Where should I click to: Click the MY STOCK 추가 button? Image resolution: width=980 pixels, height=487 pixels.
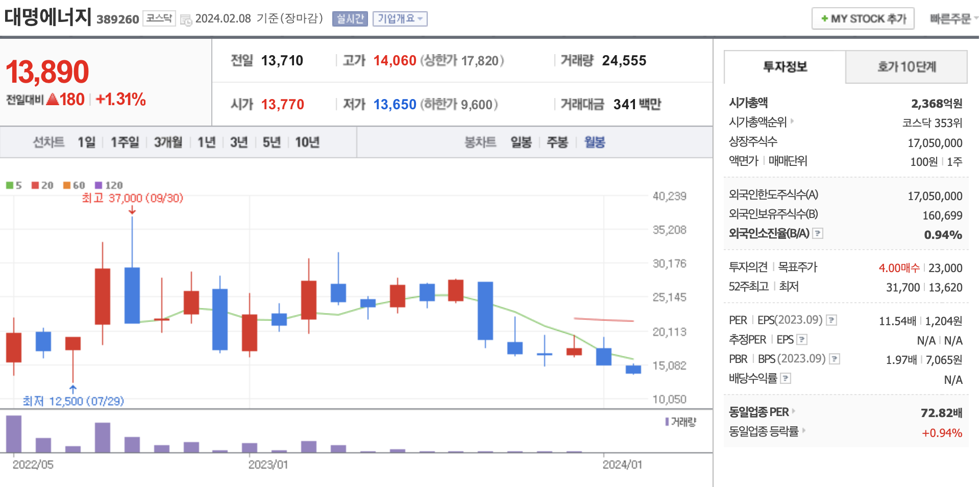pos(863,19)
